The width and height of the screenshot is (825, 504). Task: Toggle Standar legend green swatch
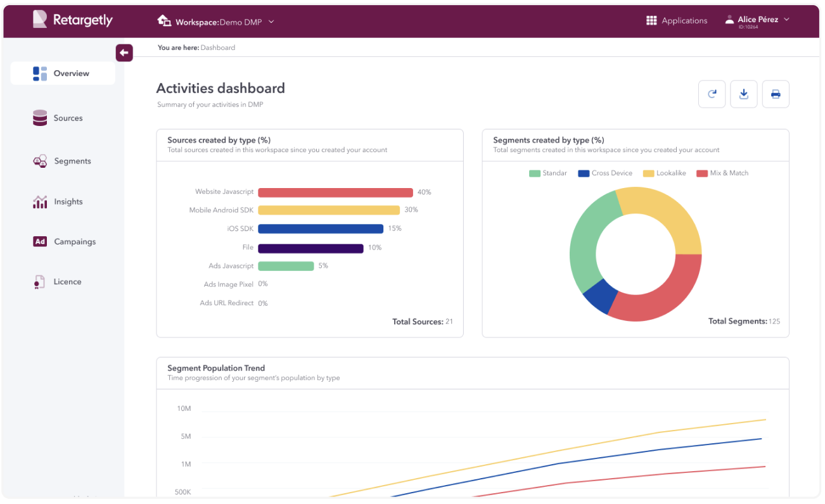point(534,173)
